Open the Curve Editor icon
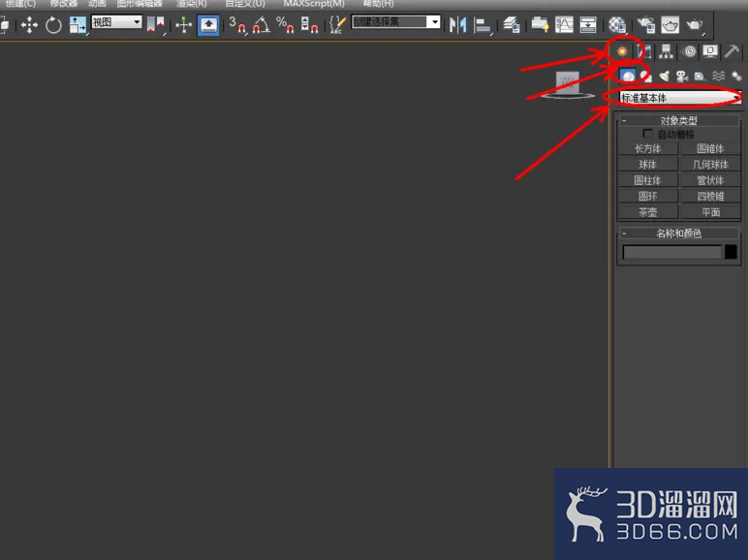 pyautogui.click(x=564, y=25)
